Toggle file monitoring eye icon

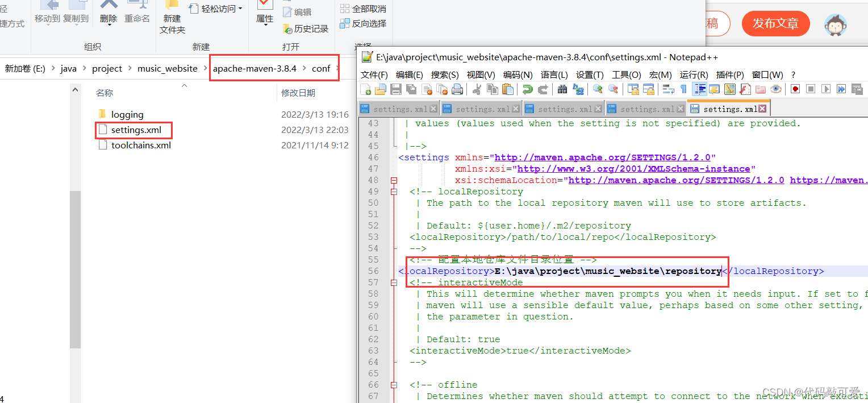tap(776, 89)
